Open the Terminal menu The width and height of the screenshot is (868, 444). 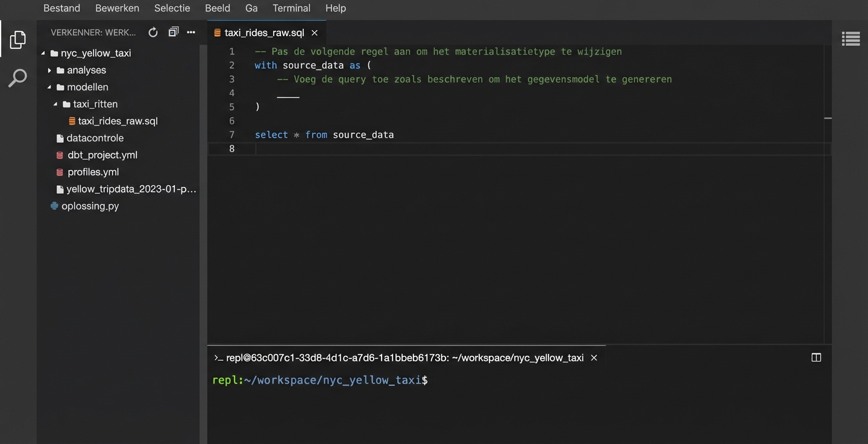pyautogui.click(x=291, y=8)
